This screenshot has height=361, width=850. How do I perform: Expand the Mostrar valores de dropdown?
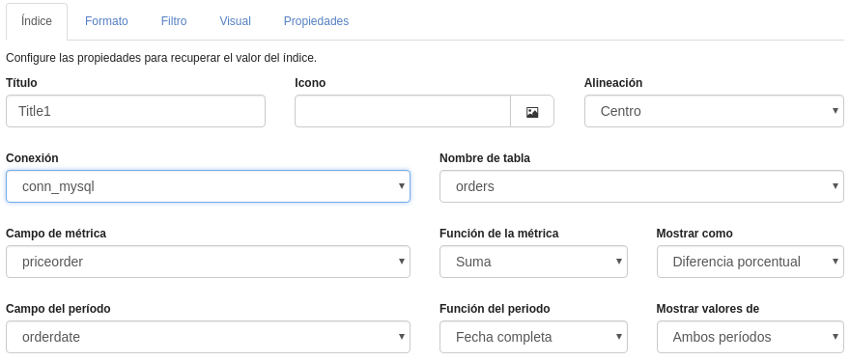(750, 337)
